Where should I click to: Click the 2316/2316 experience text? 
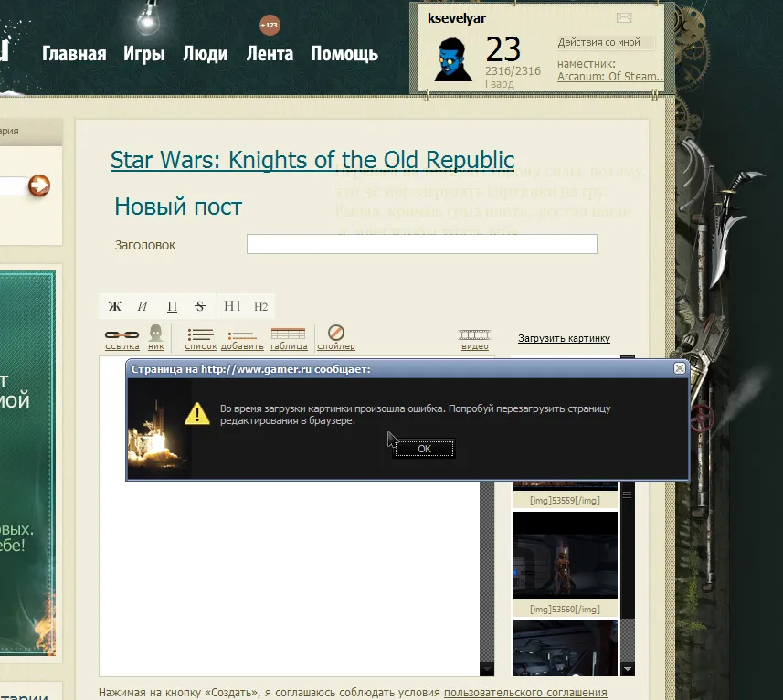[x=513, y=71]
